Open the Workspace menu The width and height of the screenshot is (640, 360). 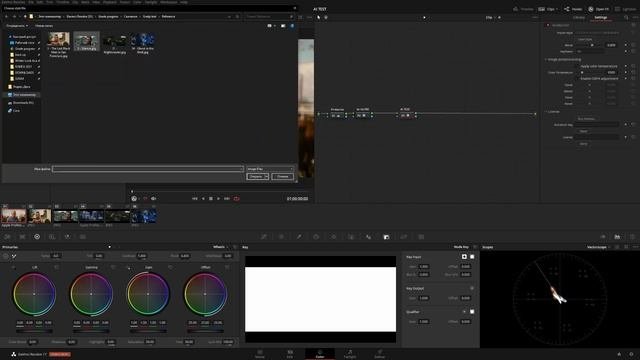coord(169,2)
